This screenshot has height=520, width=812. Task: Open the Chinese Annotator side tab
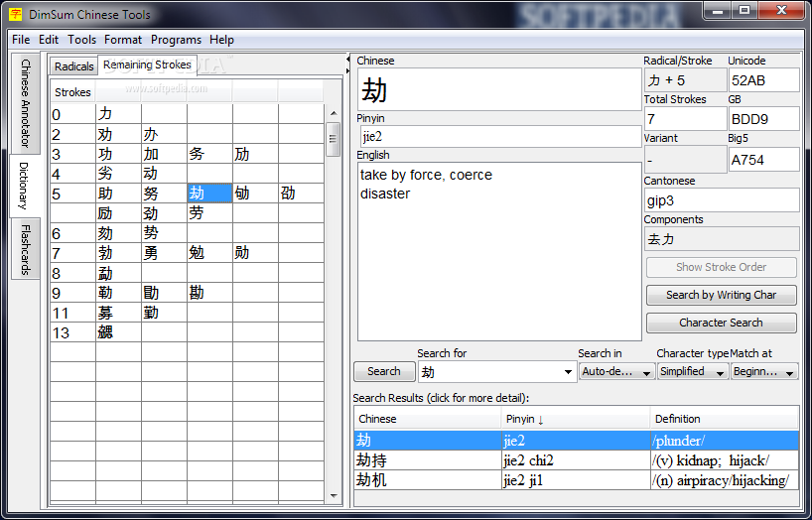tap(26, 103)
